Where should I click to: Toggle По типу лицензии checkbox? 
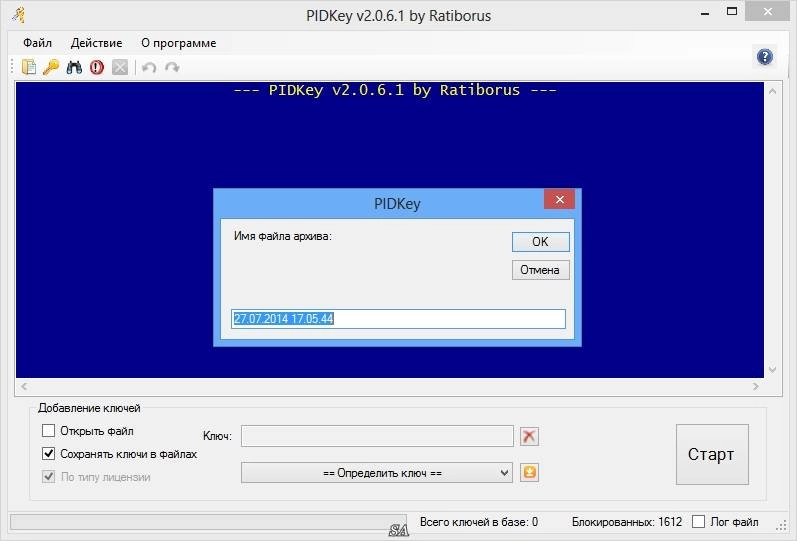coord(48,477)
